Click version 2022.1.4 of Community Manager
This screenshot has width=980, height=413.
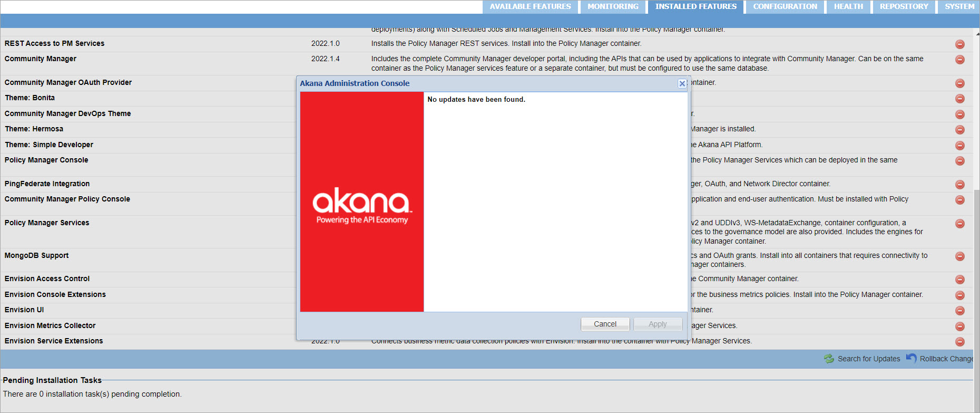click(325, 59)
